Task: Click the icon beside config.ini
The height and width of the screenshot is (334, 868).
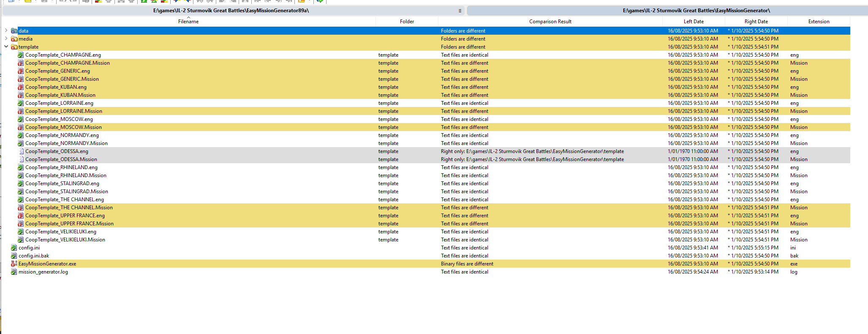Action: pos(14,248)
